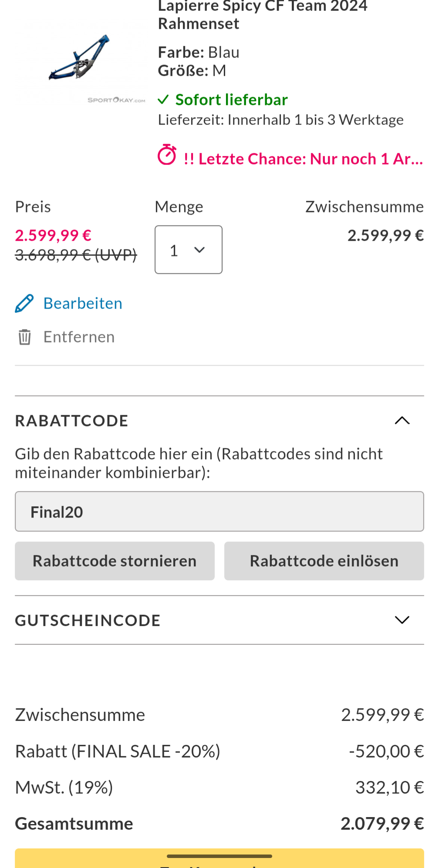Collapse the Rabattcode section chevron
This screenshot has height=868, width=439.
pyautogui.click(x=402, y=421)
